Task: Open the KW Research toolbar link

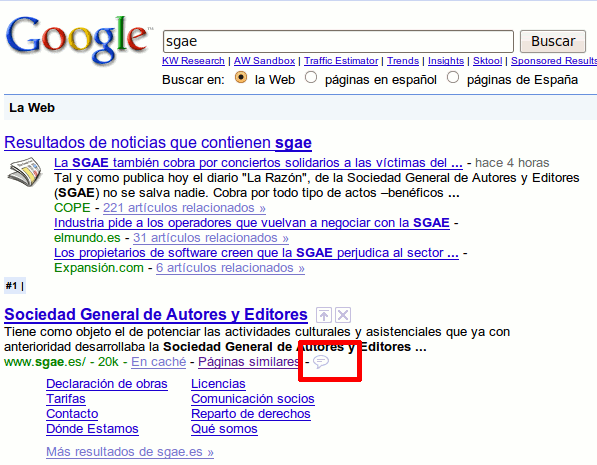Action: pyautogui.click(x=193, y=61)
